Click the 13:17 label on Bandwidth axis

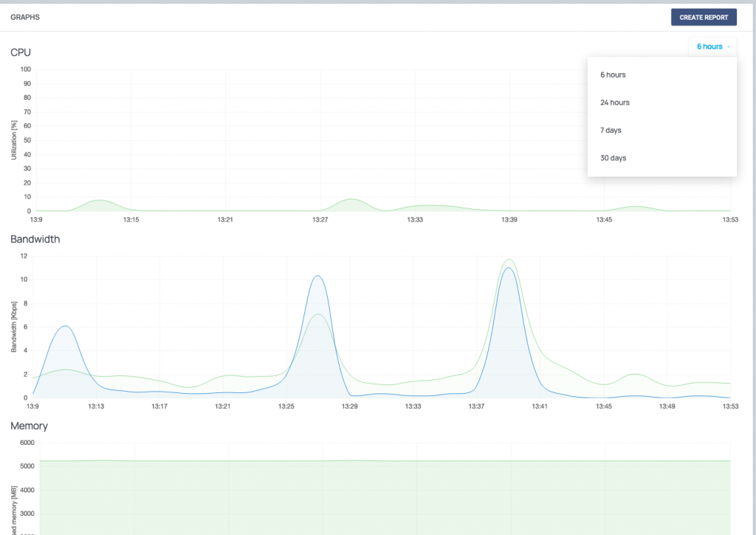(159, 406)
